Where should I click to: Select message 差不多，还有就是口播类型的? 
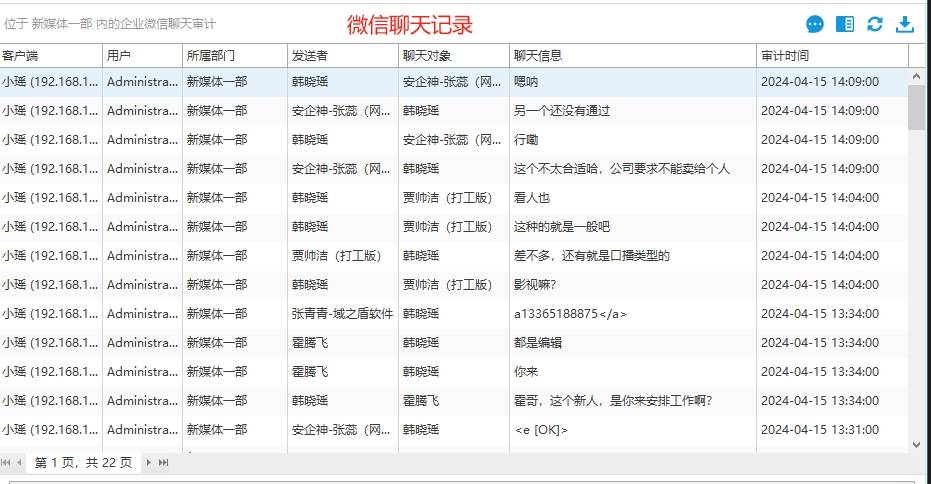[591, 256]
